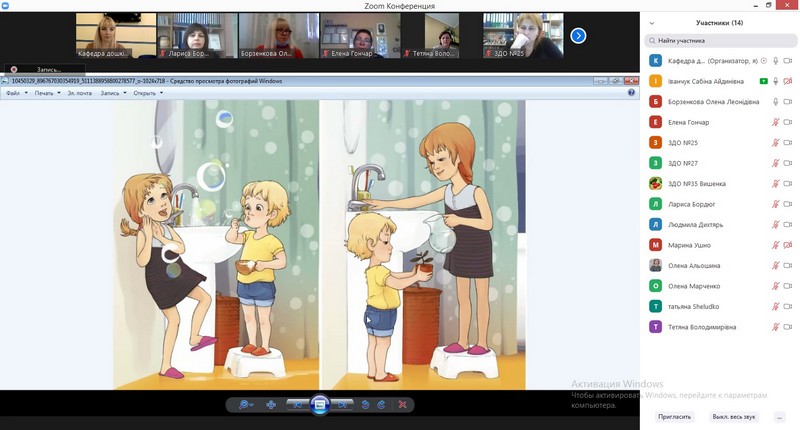
Task: Click Zoom icon in title bar
Action: [5, 6]
